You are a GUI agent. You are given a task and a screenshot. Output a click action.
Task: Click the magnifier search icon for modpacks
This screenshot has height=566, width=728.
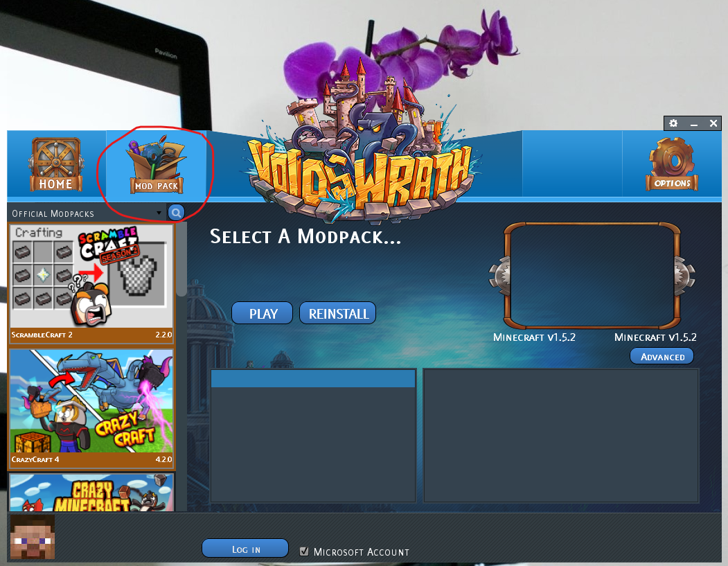(x=176, y=213)
